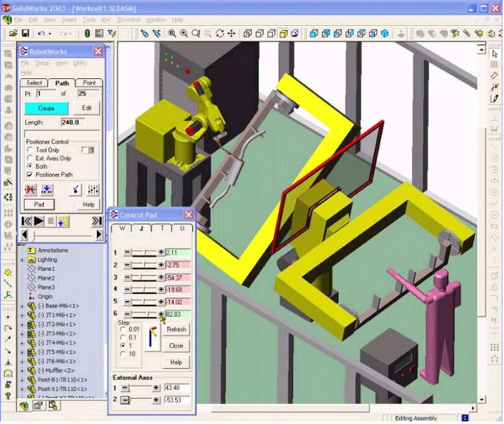Viewport: 504px width, 424px height.
Task: Select Tool Only positioner control
Action: point(30,150)
